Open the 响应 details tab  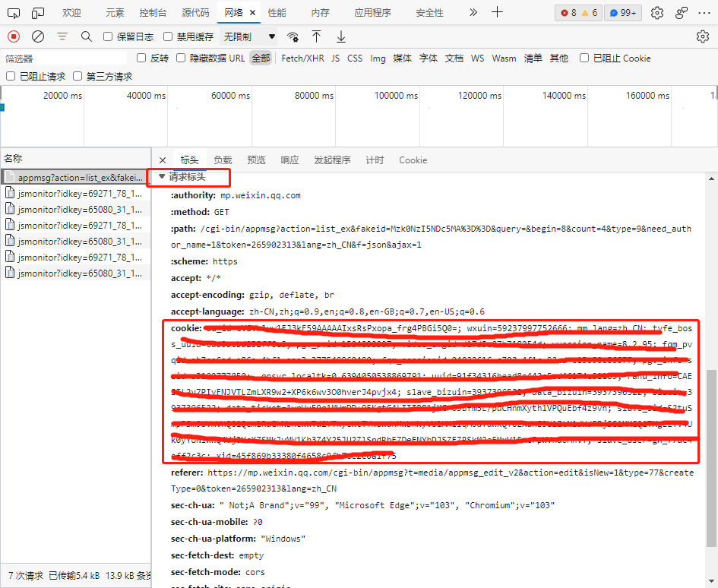pos(289,160)
